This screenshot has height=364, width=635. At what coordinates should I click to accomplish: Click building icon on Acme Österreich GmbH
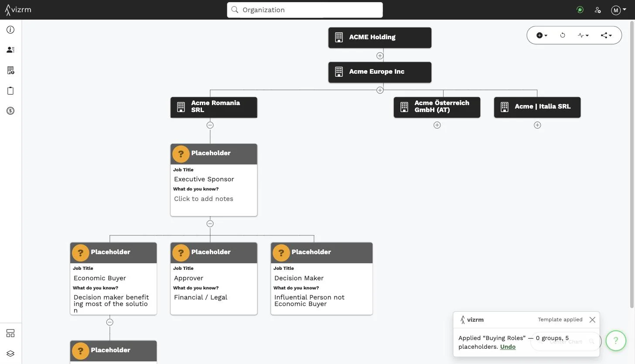coord(404,107)
